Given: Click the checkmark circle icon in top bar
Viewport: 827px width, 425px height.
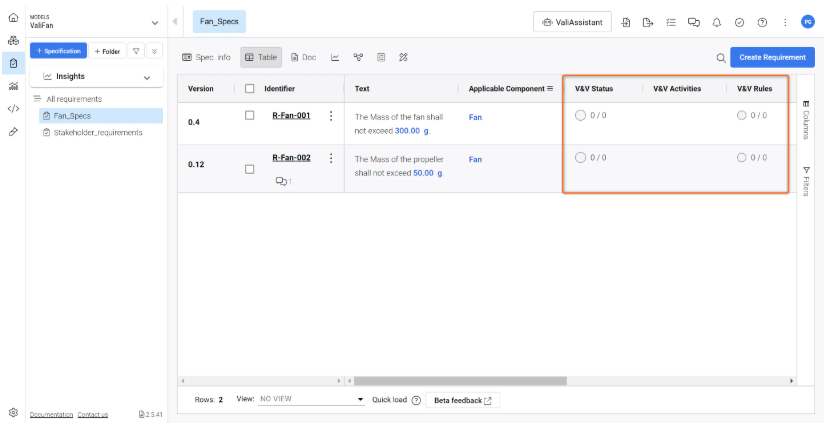Looking at the screenshot, I should click(x=739, y=22).
